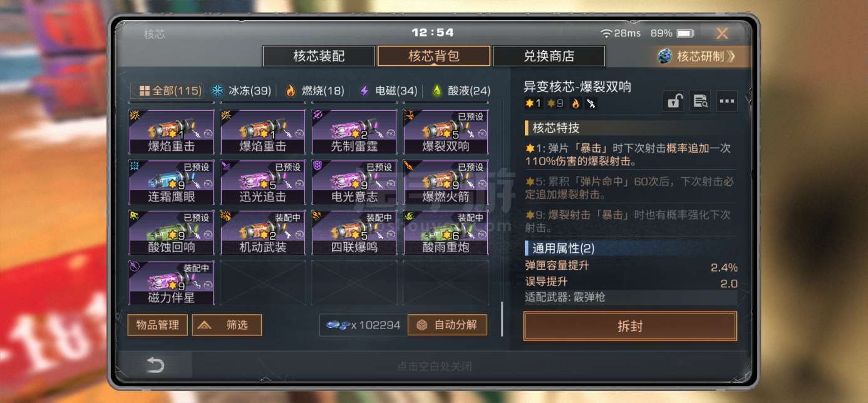The height and width of the screenshot is (403, 868).
Task: Filter by the 冰冻 snowflake icon
Action: [217, 91]
